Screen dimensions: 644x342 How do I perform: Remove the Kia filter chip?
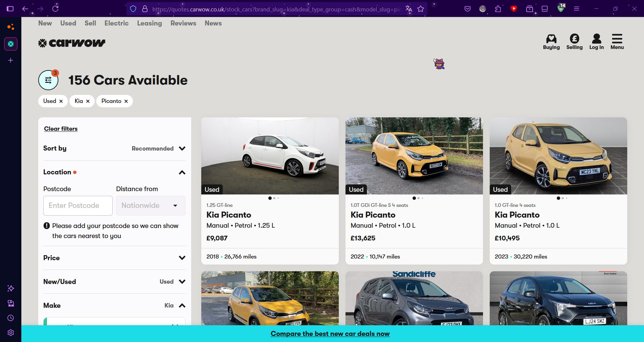88,101
